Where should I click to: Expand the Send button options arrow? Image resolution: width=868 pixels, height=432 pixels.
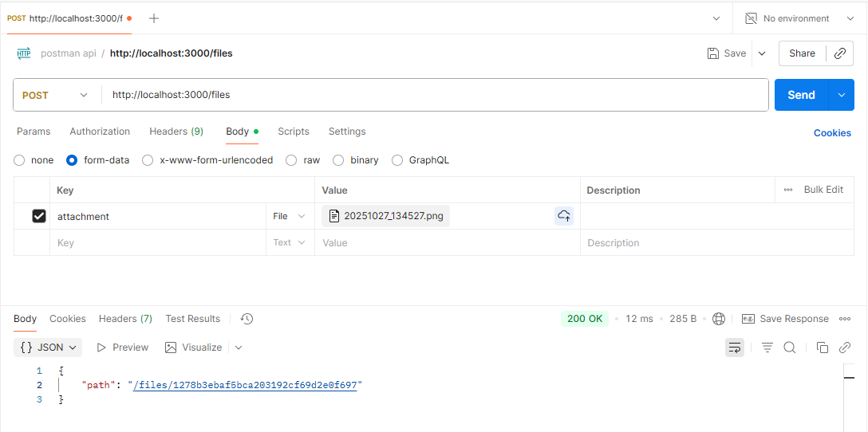point(842,95)
